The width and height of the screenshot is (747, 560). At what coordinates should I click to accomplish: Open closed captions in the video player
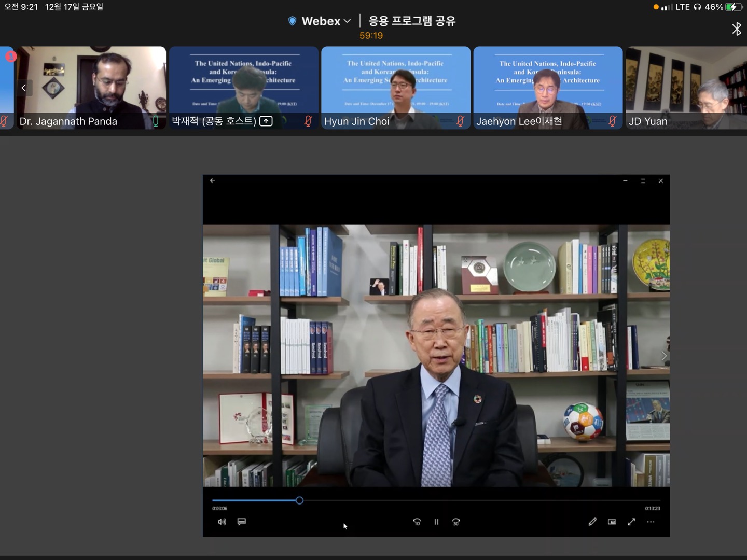pyautogui.click(x=242, y=522)
